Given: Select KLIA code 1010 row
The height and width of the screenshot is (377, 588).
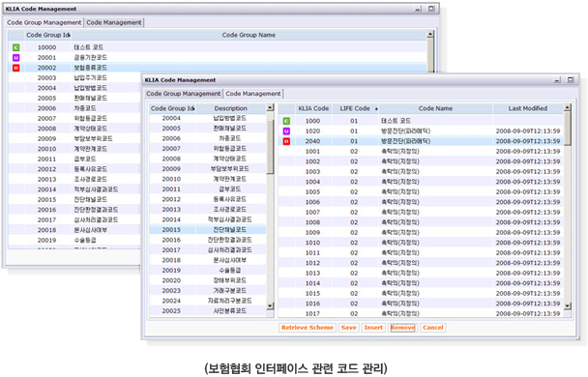Looking at the screenshot, I should click(x=421, y=243).
